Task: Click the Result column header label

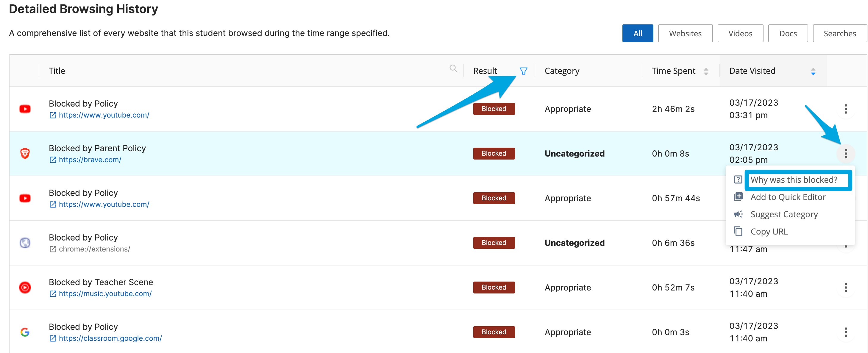Action: click(485, 71)
